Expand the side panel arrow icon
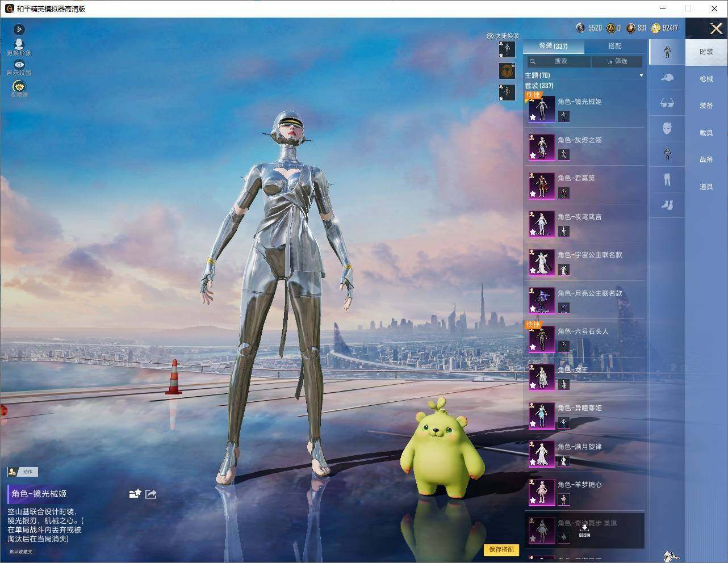This screenshot has height=563, width=728. (19, 29)
